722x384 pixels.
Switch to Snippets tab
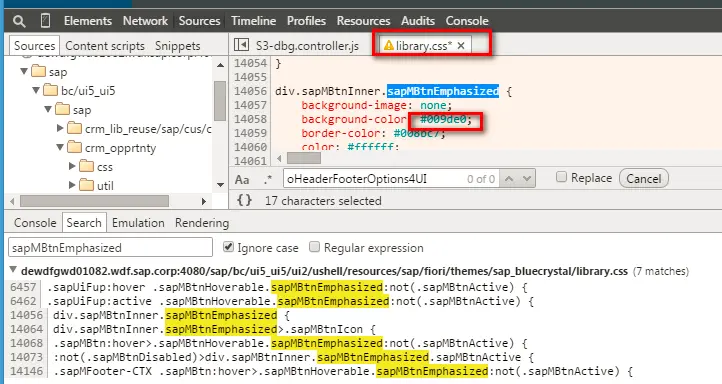tap(178, 46)
